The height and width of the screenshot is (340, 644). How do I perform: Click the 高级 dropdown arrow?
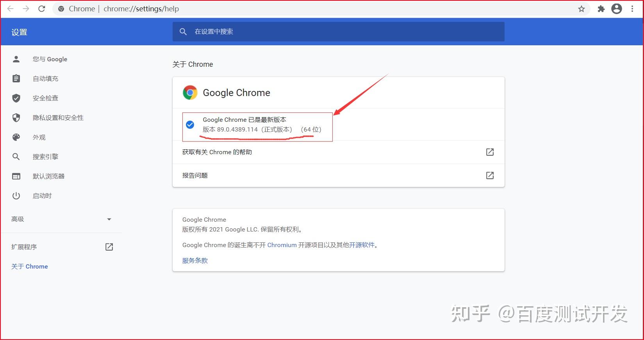pos(109,219)
